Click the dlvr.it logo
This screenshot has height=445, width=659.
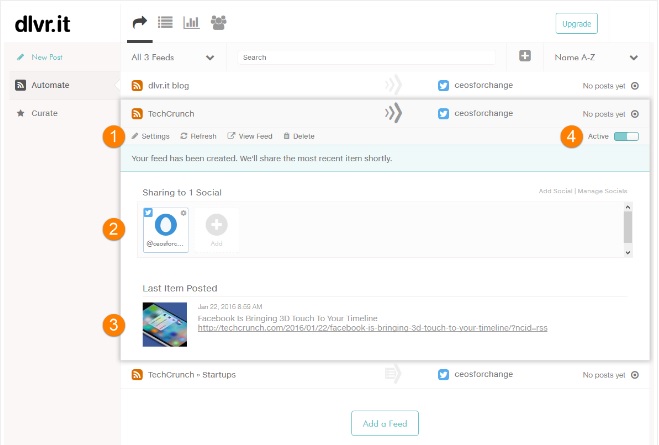[42, 24]
